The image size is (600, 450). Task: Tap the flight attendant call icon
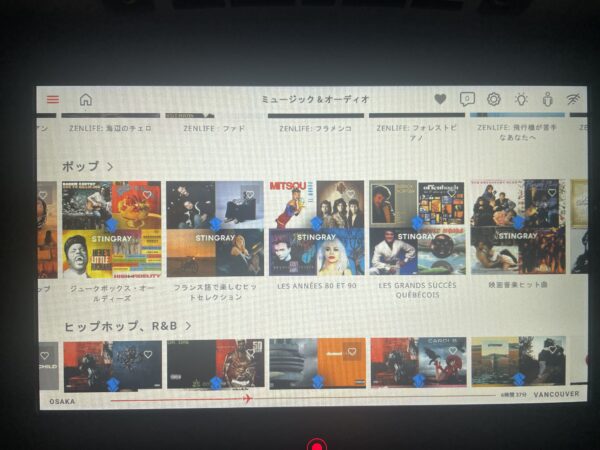(x=548, y=99)
